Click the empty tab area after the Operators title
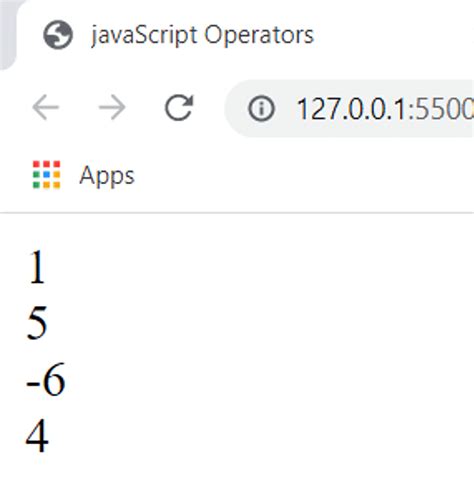 point(393,35)
